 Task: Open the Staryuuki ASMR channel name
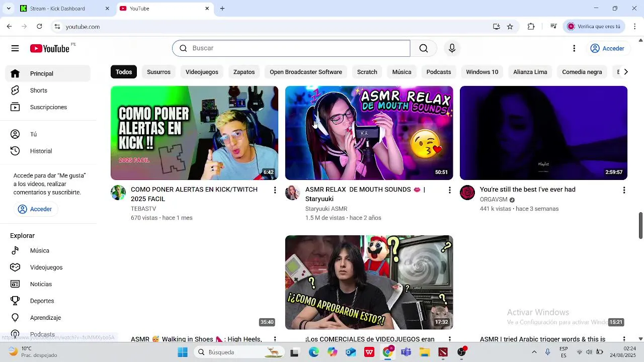tap(326, 209)
